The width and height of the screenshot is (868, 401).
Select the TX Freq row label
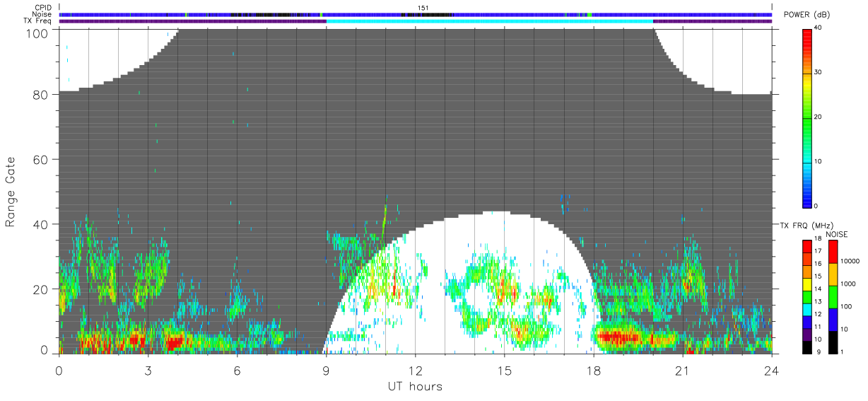(38, 21)
